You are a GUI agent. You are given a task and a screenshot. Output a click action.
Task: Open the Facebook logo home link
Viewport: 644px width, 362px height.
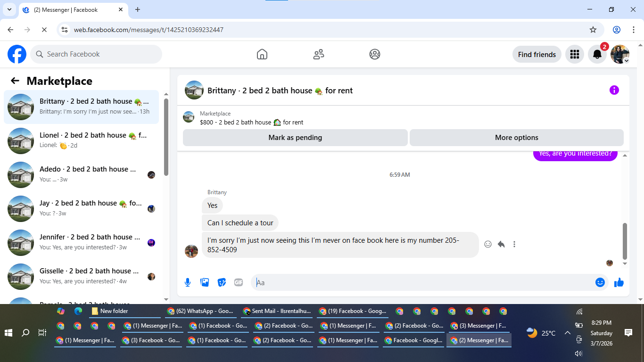click(x=17, y=54)
